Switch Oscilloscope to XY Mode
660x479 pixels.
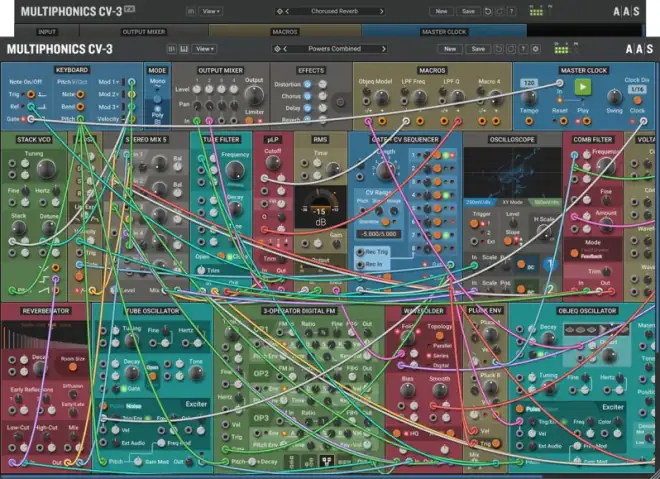click(x=512, y=202)
